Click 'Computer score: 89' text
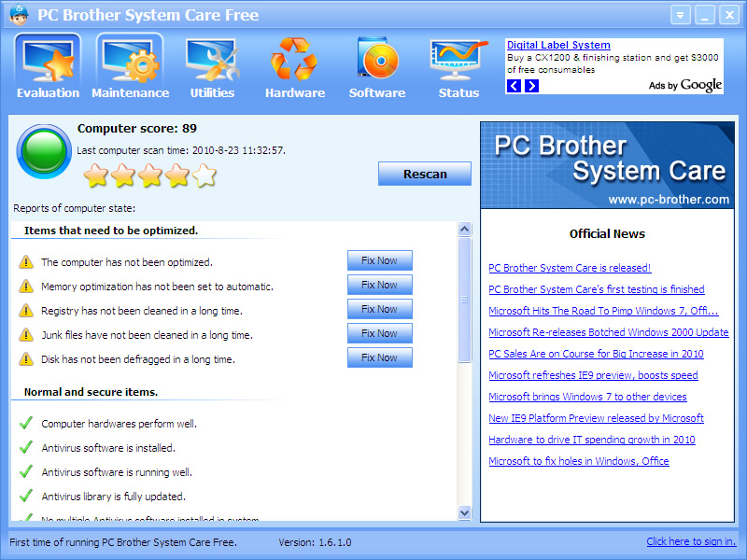The height and width of the screenshot is (560, 747). click(x=137, y=129)
